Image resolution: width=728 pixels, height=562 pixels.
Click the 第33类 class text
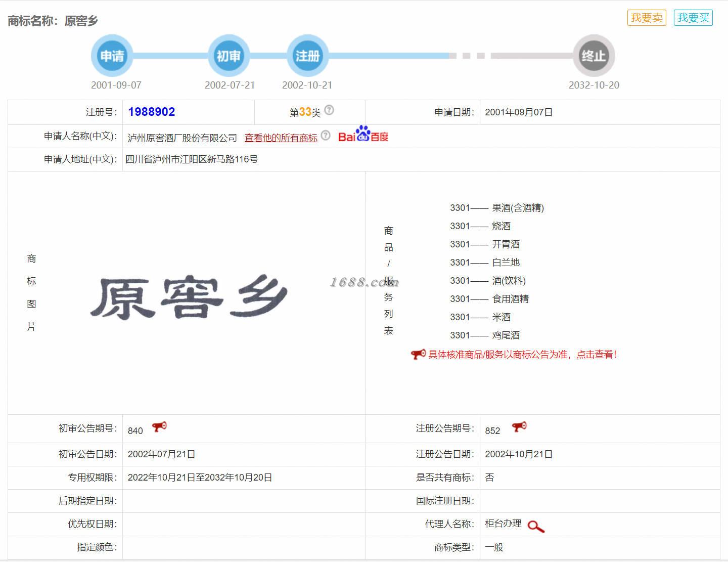pyautogui.click(x=305, y=112)
